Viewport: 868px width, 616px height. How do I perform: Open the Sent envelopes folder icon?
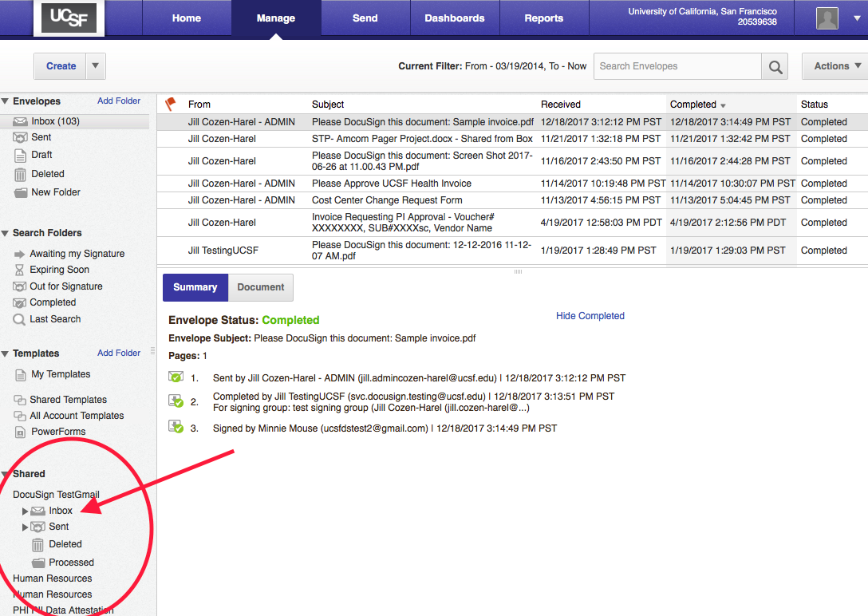[20, 137]
